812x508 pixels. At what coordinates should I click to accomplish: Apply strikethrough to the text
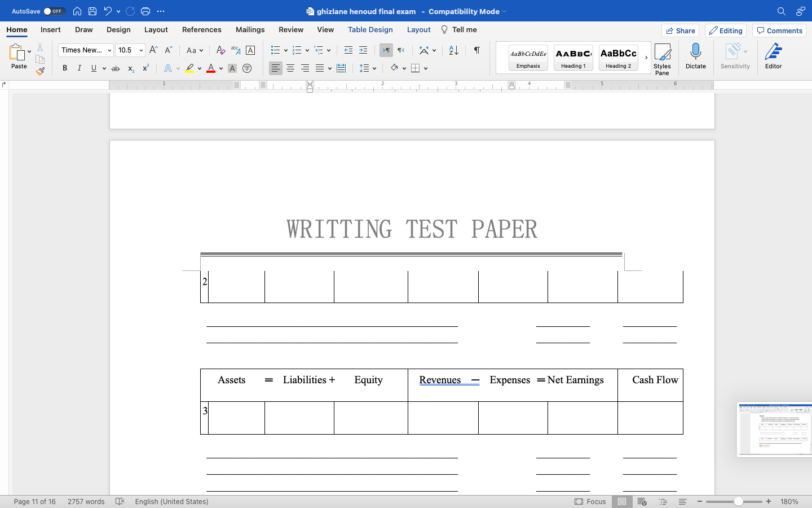pos(116,68)
